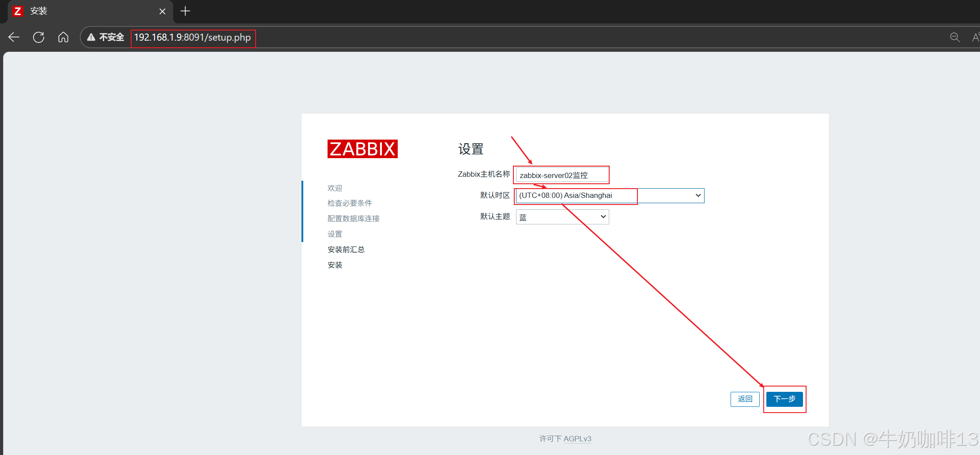Click the browser back arrow
The image size is (980, 455).
point(14,37)
